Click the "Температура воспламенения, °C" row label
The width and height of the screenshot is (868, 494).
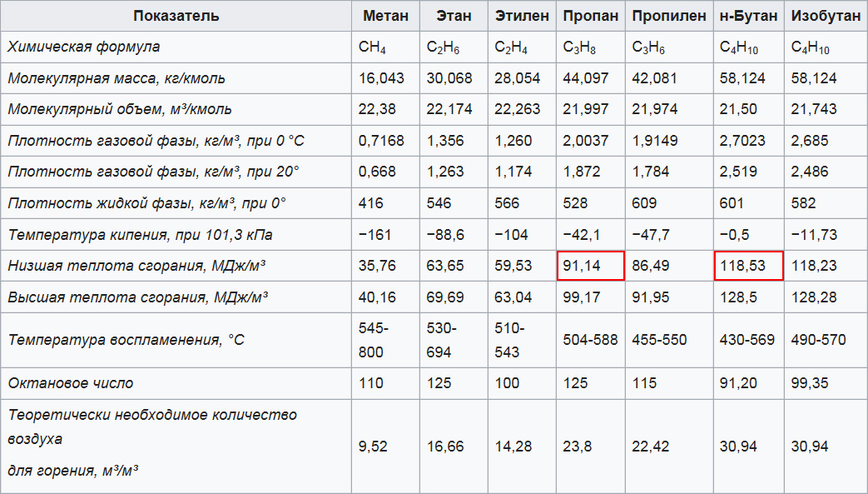[x=126, y=340]
